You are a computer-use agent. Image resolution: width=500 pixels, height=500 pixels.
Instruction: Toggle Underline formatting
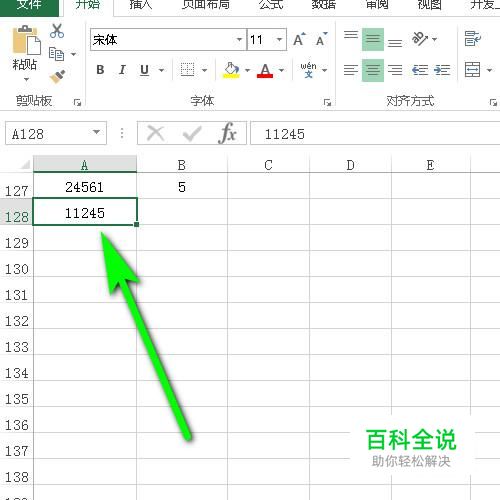coord(144,70)
